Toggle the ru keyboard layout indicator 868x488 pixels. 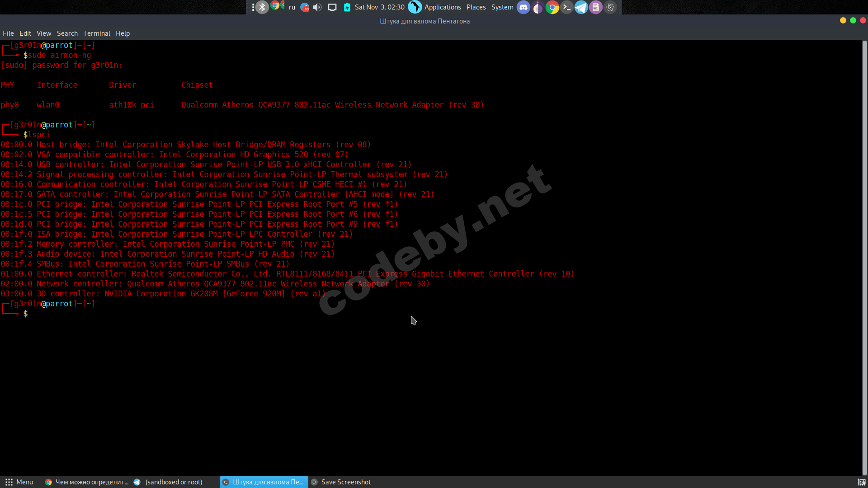(x=292, y=7)
